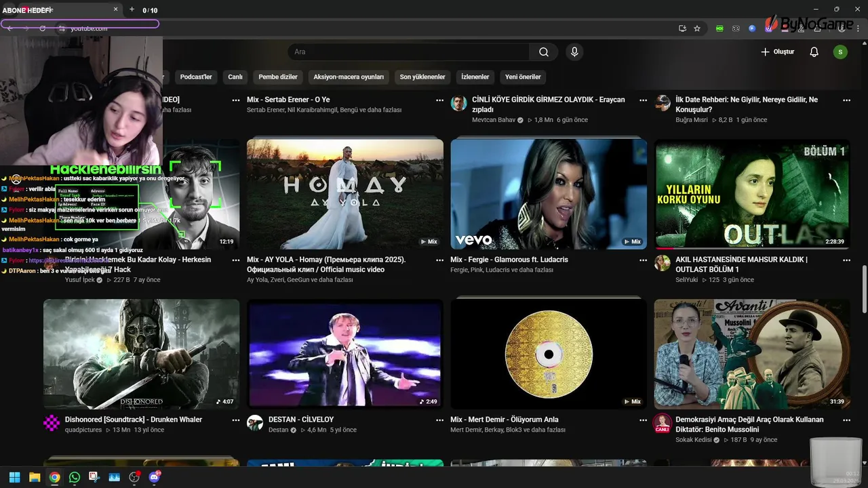868x488 pixels.
Task: Open more options for Sertab Erener mix
Action: [439, 100]
